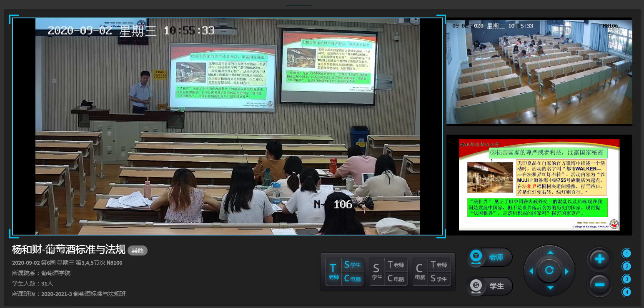Pan camera right with the right arrow

567,271
